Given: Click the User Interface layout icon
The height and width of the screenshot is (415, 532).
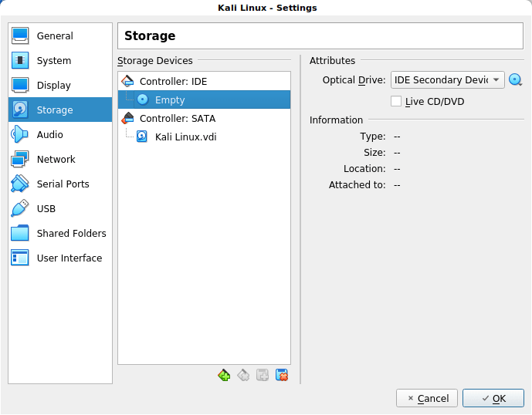Looking at the screenshot, I should [19, 258].
